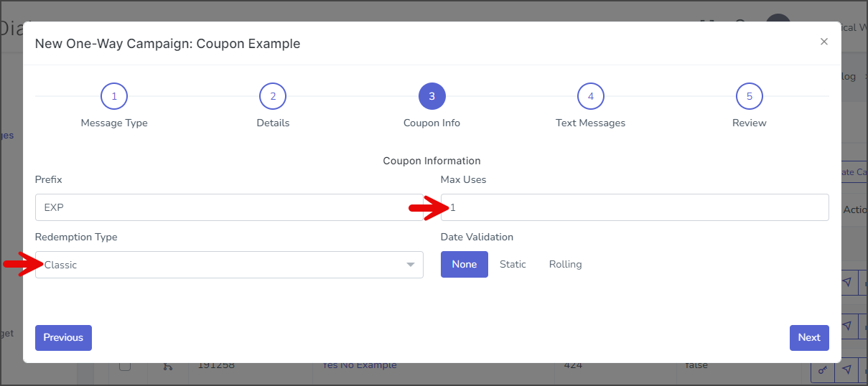Continue with the Next button
This screenshot has width=868, height=386.
tap(809, 337)
